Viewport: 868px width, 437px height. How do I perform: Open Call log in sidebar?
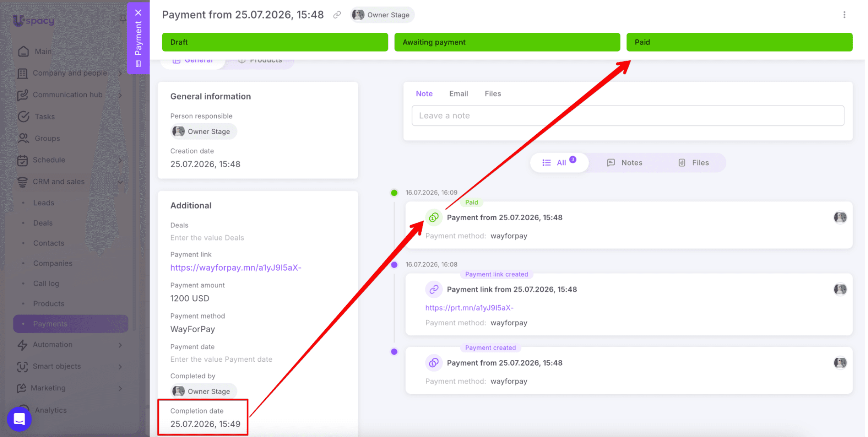click(46, 284)
